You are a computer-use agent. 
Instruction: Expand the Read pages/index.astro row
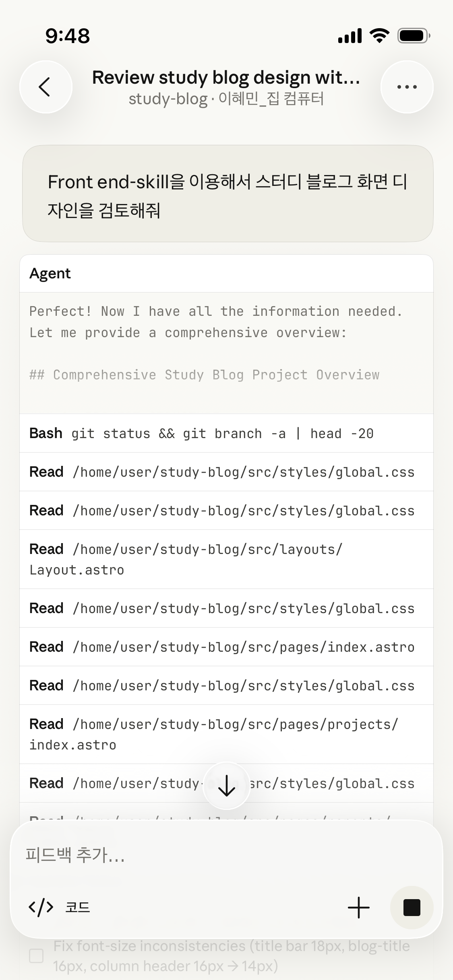pyautogui.click(x=226, y=647)
